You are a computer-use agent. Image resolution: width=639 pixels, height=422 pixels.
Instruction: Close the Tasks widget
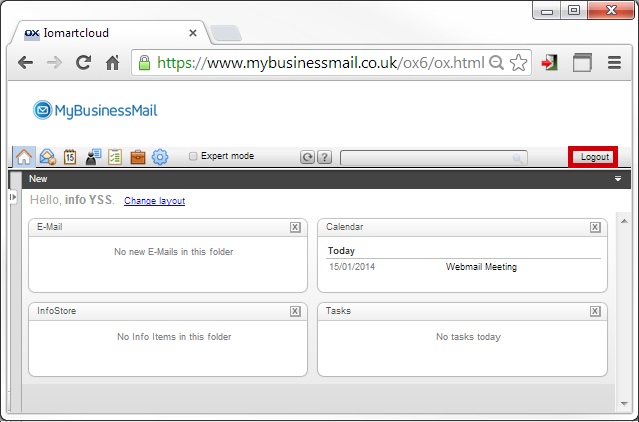tap(595, 311)
